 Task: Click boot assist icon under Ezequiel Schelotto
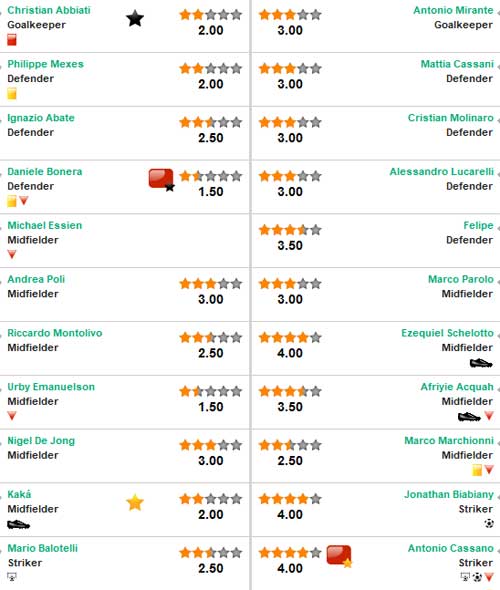coord(481,363)
